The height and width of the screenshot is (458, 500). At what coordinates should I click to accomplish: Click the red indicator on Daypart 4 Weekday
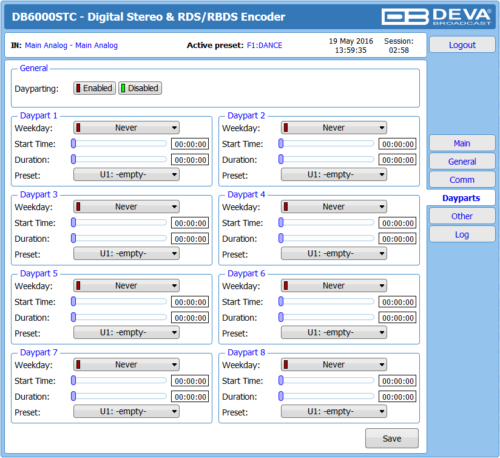(x=286, y=207)
